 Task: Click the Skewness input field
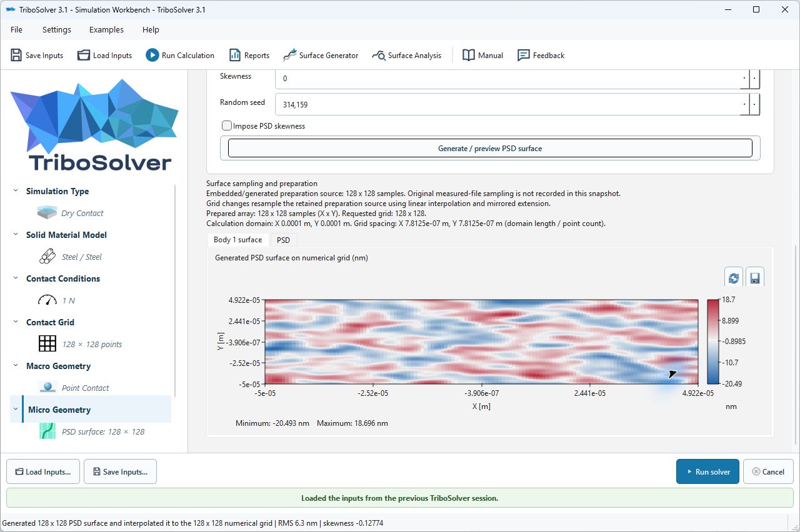[507, 79]
